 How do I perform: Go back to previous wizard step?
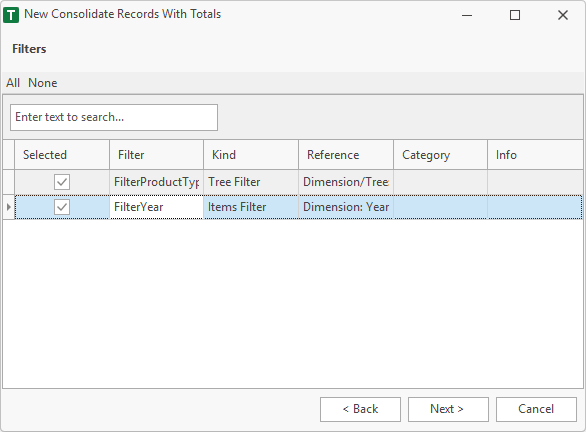coord(360,409)
